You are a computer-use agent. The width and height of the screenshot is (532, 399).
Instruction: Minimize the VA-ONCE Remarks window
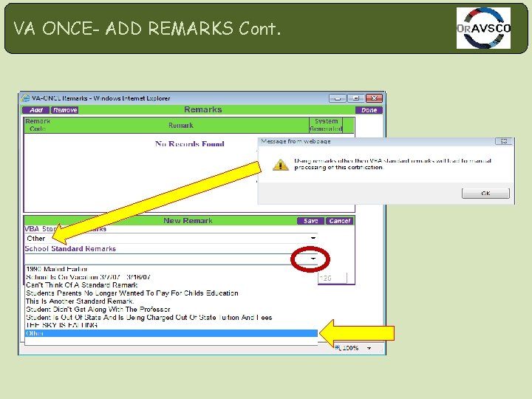coord(337,98)
